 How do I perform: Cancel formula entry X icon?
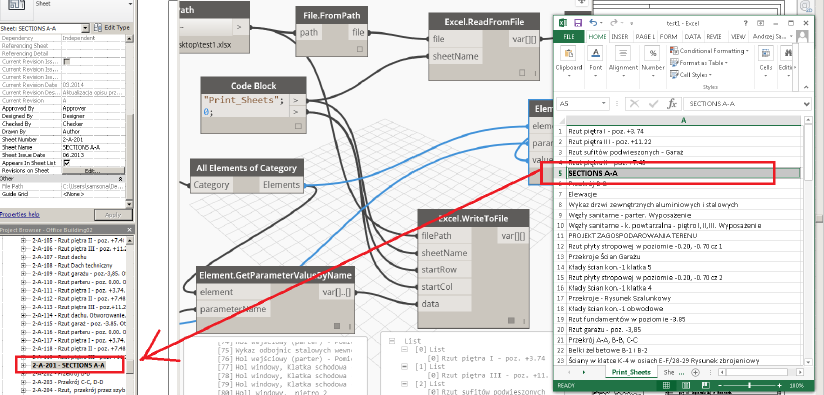(634, 103)
